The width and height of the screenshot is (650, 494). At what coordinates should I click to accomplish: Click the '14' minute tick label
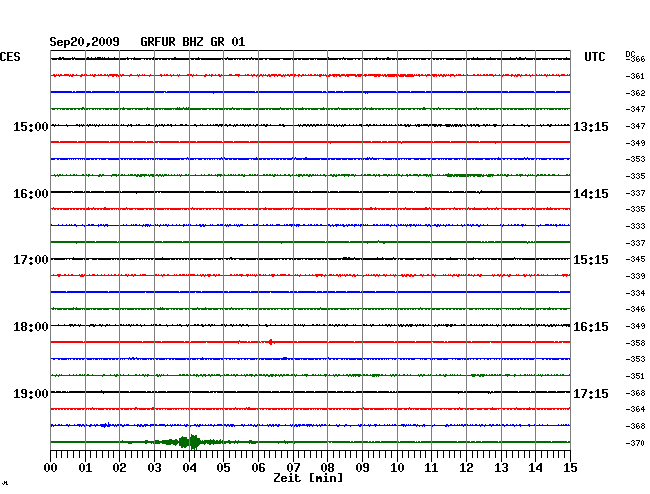pos(535,468)
